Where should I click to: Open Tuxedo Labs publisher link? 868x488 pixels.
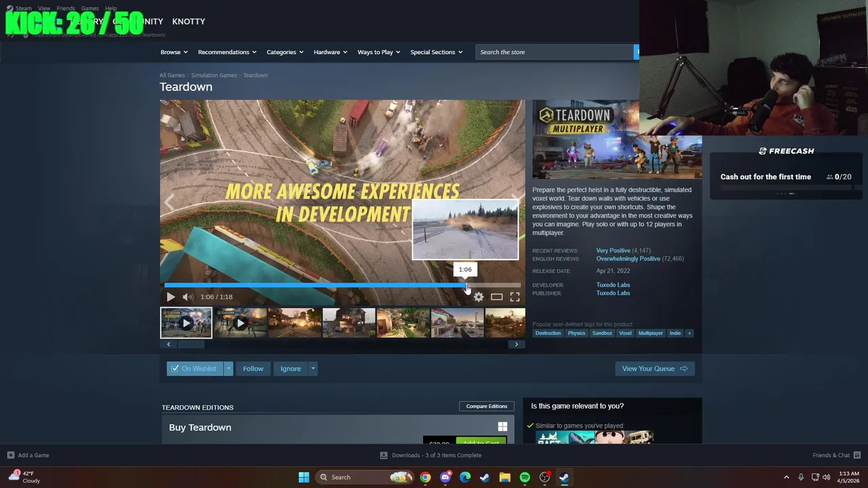(613, 293)
